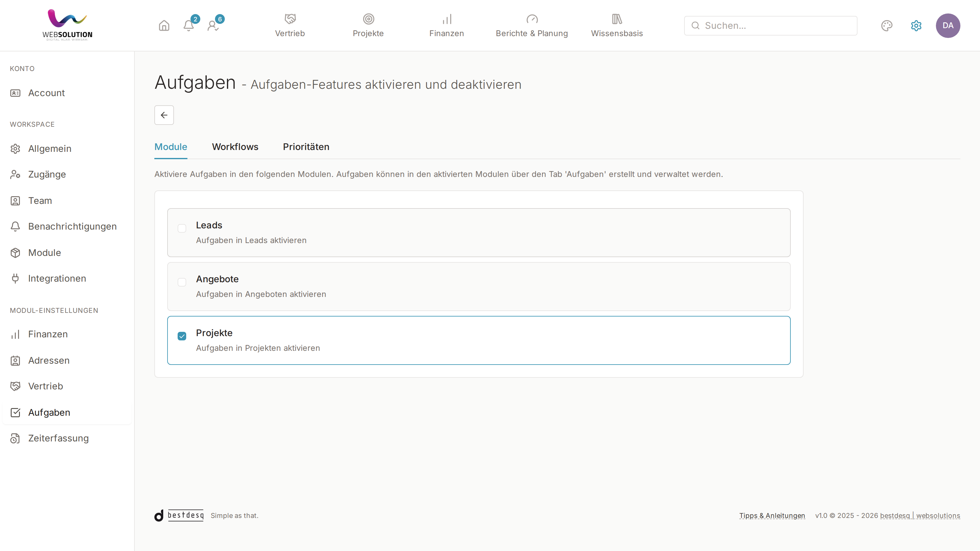Uncheck the Projekte checkbox
The height and width of the screenshot is (551, 980).
[182, 336]
